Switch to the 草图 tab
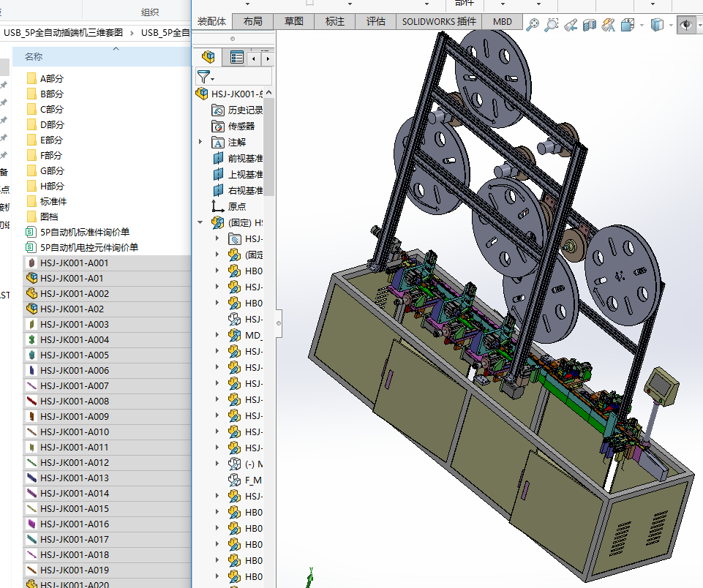The height and width of the screenshot is (588, 703). (293, 21)
